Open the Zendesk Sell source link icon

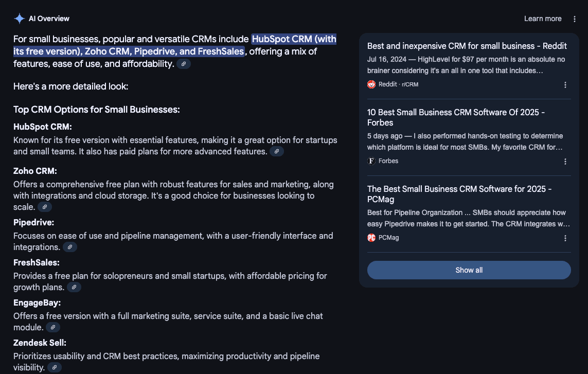tap(54, 367)
